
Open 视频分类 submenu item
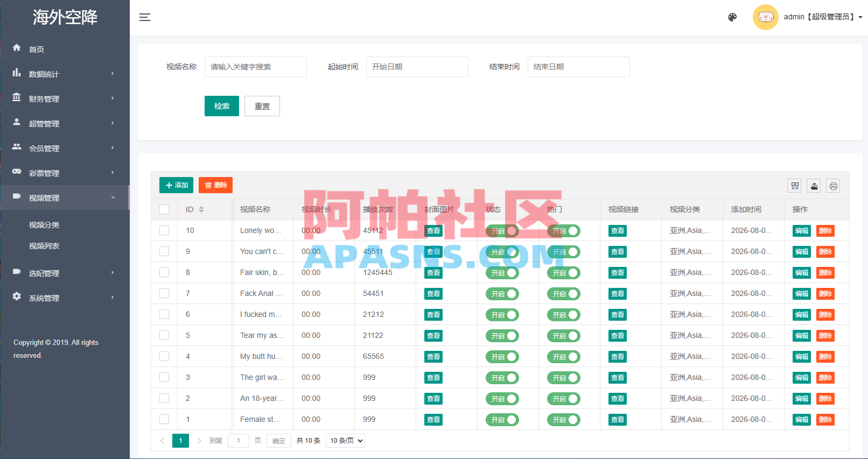pos(44,225)
